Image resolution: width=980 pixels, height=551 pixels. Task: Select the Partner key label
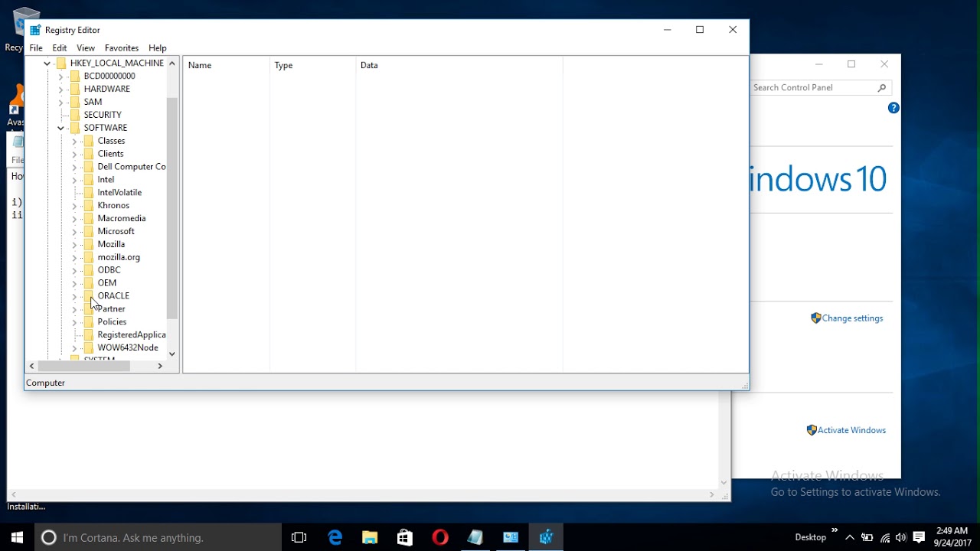coord(112,308)
